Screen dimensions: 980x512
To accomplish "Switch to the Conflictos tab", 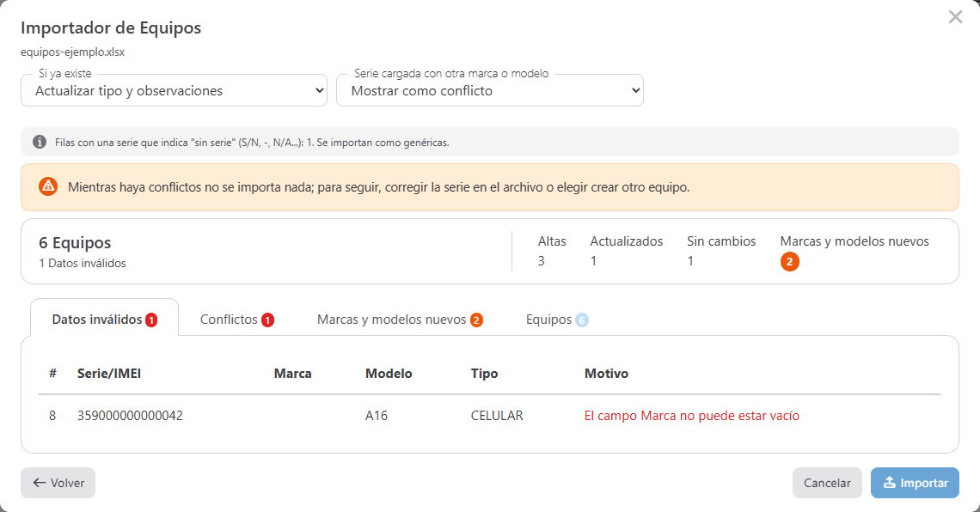I will (237, 319).
